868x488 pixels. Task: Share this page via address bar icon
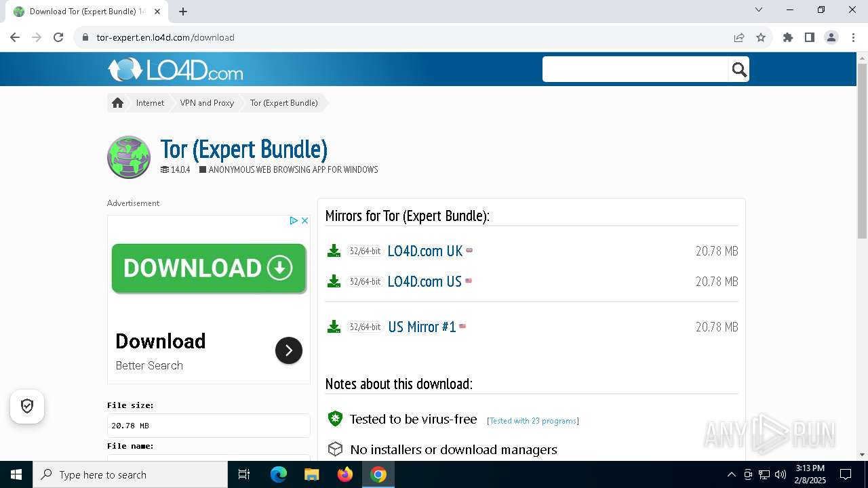(739, 37)
